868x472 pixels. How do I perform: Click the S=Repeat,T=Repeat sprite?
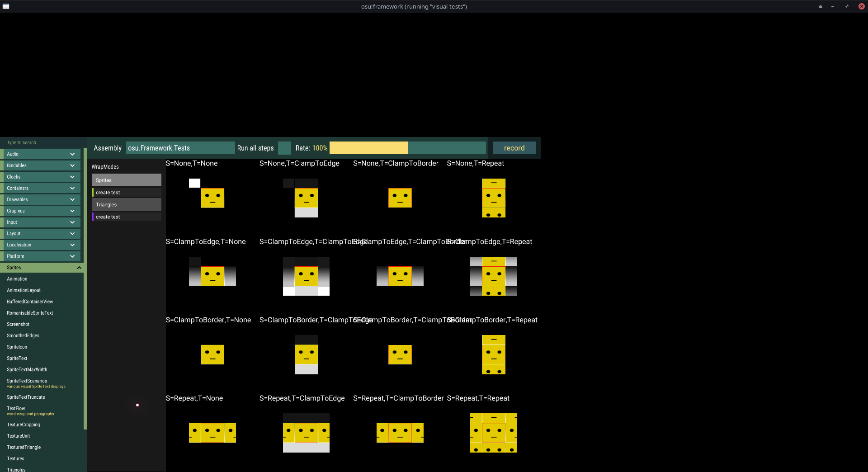click(494, 433)
